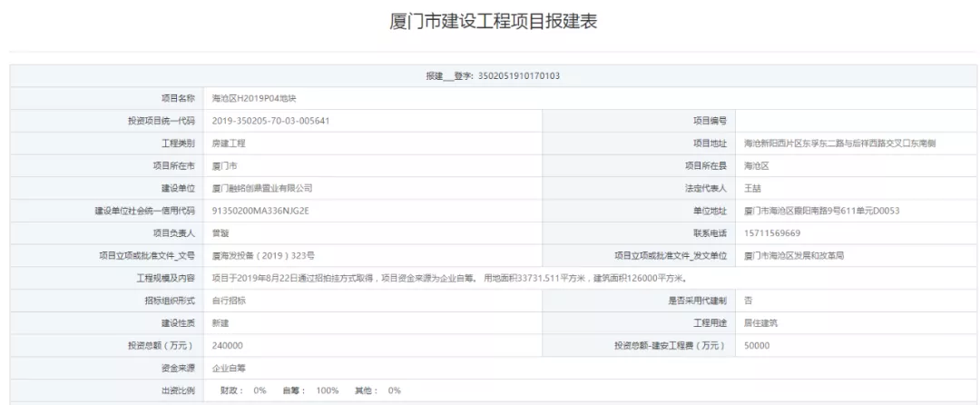Click the 项目所在县 label

pyautogui.click(x=706, y=166)
